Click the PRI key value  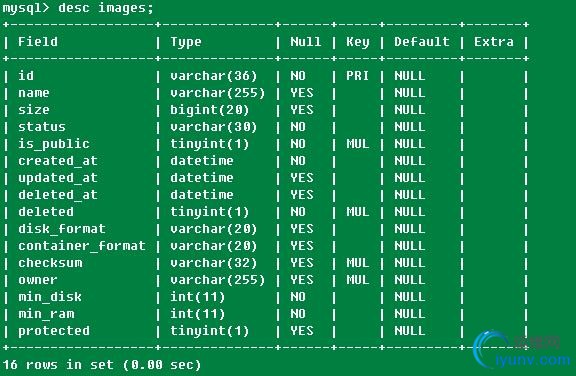point(357,76)
